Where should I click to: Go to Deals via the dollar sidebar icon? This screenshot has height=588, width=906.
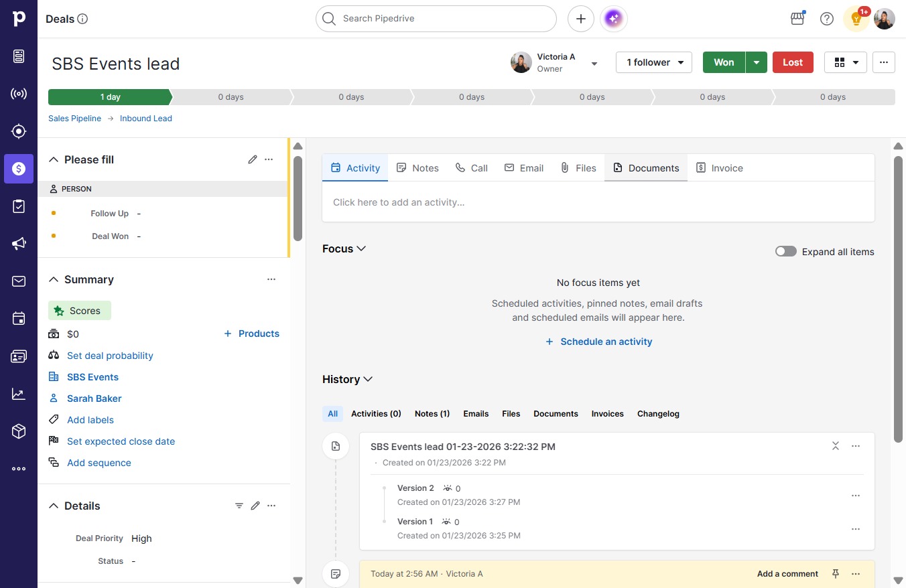click(x=19, y=169)
